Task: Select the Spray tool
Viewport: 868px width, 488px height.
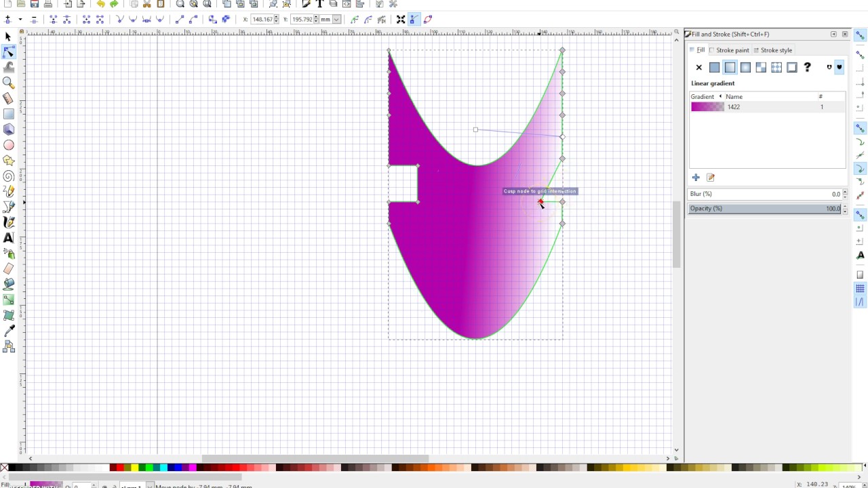Action: click(8, 253)
